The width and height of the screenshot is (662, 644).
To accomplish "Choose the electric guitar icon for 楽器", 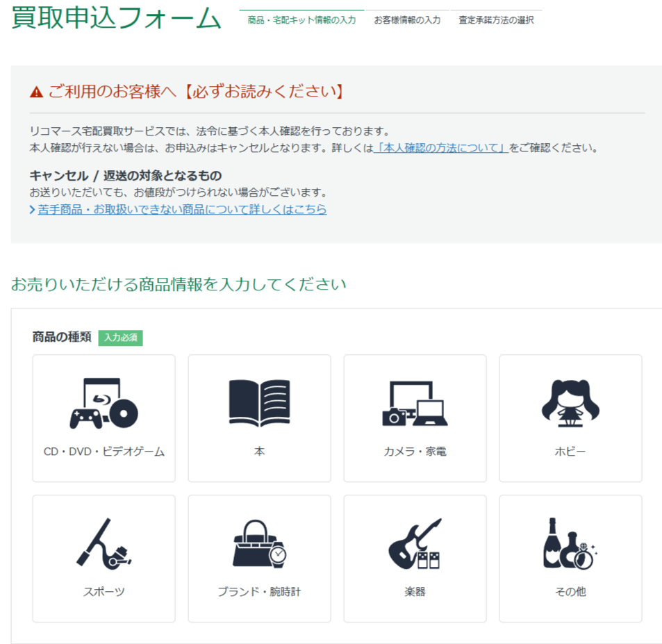I will (x=415, y=543).
